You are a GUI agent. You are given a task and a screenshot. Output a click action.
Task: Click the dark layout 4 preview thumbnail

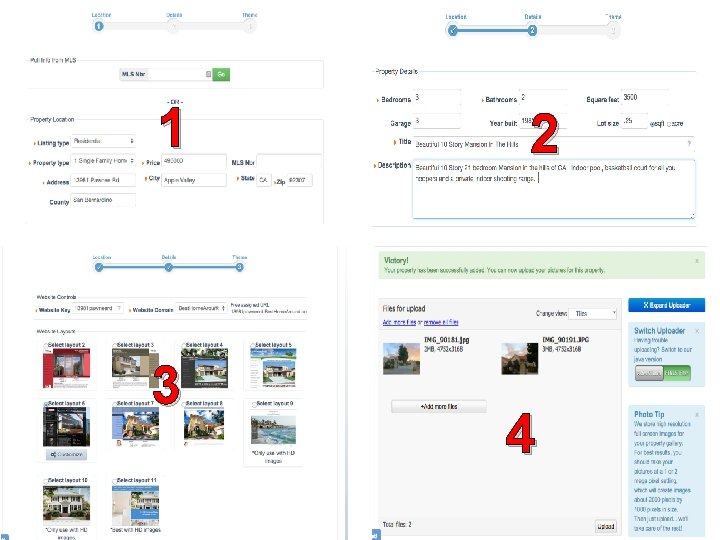204,368
